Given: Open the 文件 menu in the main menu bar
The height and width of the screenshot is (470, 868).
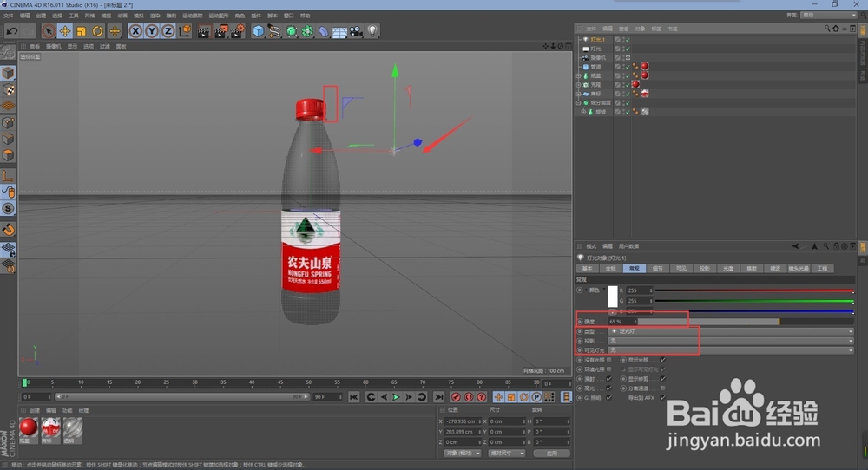Looking at the screenshot, I should click(9, 16).
